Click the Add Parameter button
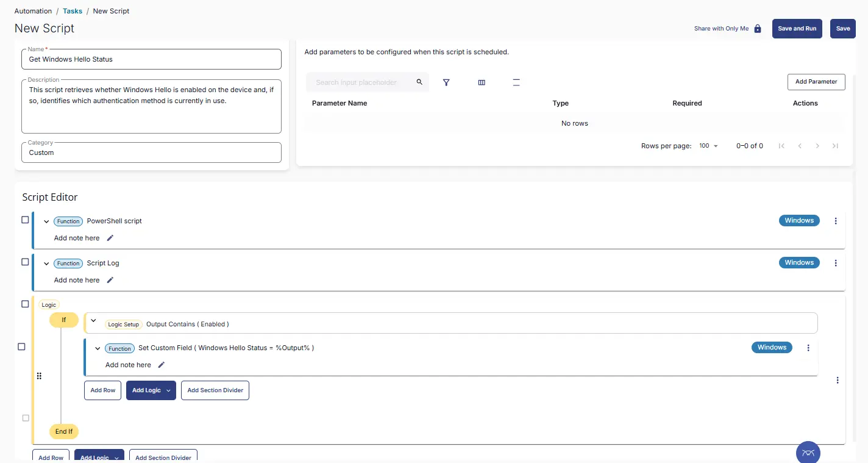The width and height of the screenshot is (868, 463). [816, 82]
